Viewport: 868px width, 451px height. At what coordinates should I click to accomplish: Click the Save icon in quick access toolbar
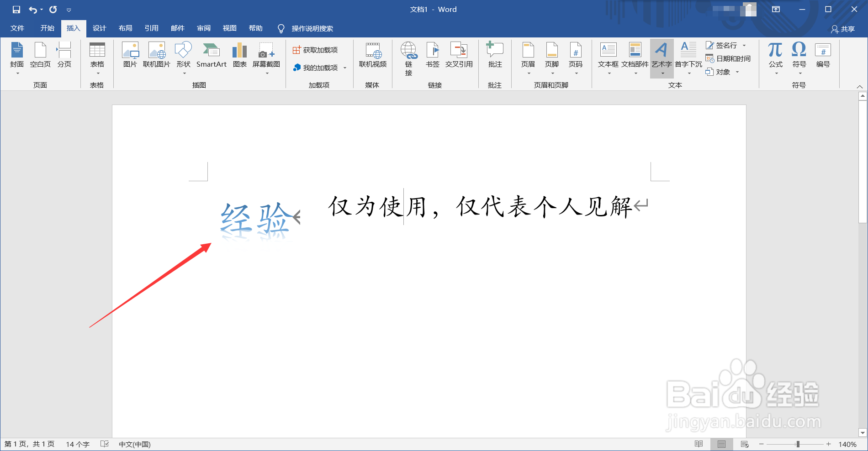tap(16, 10)
